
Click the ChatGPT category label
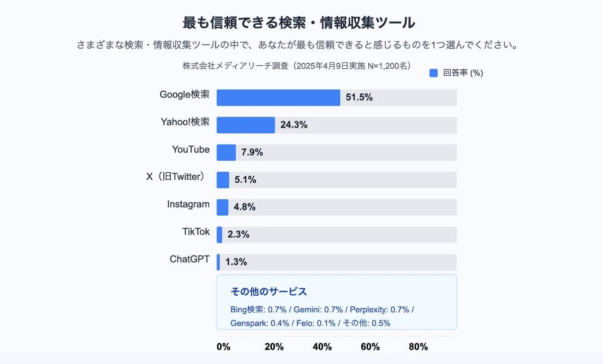[189, 259]
